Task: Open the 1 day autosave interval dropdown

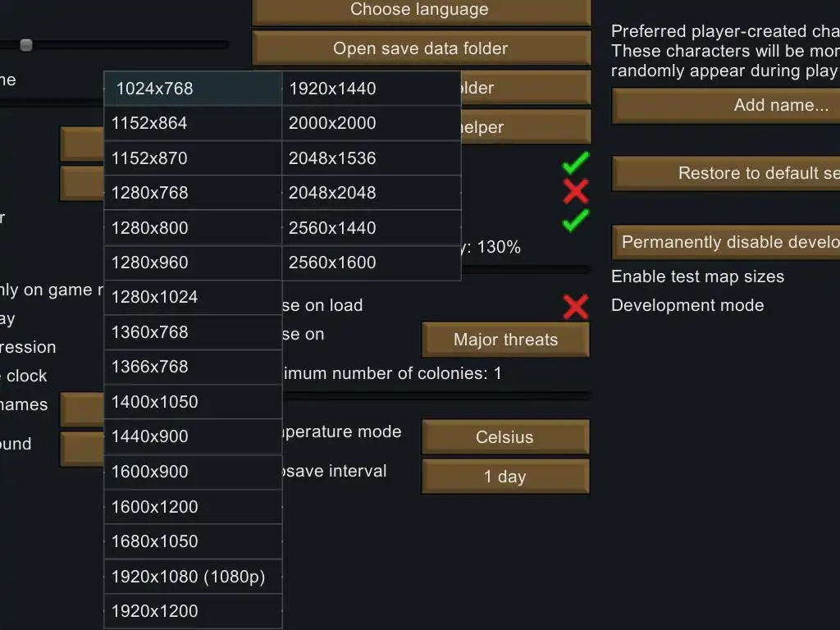Action: point(505,477)
